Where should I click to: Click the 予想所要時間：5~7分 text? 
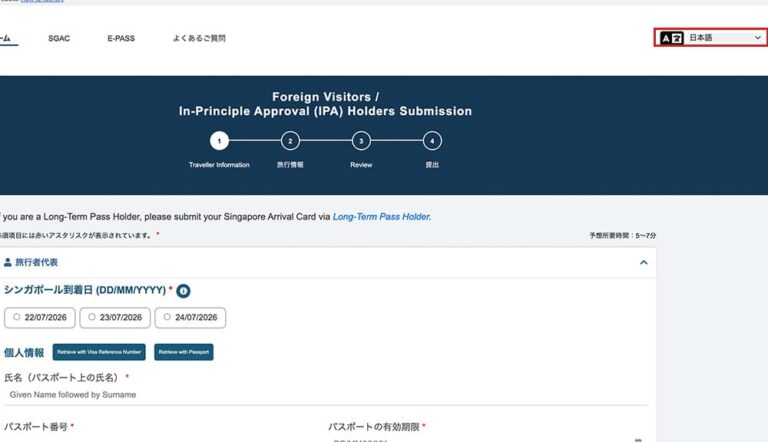(623, 236)
